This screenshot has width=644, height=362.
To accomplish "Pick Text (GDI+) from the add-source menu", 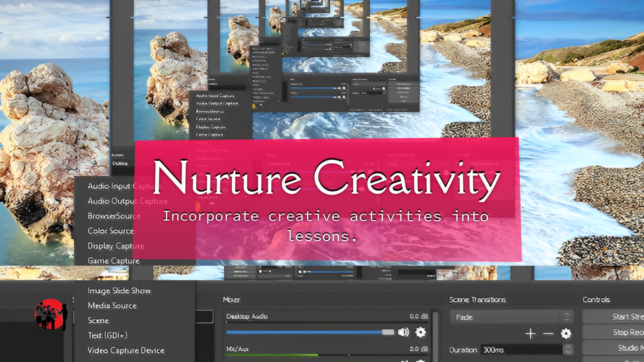I will [107, 335].
